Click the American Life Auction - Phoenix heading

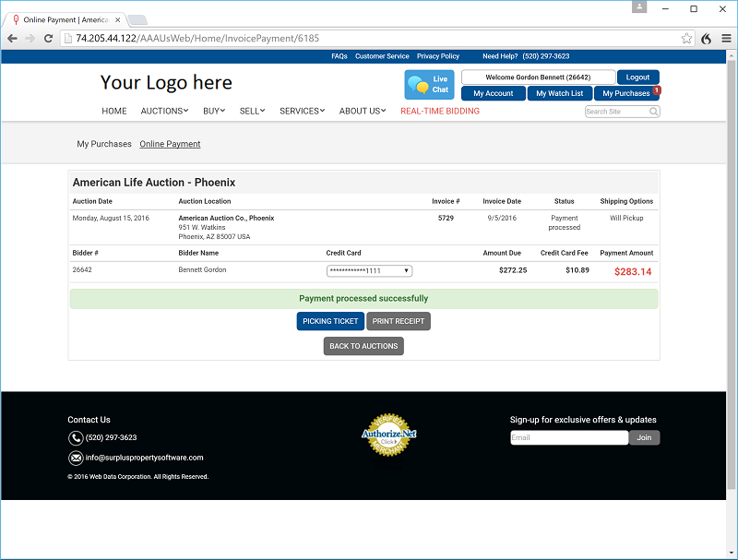[x=154, y=183]
